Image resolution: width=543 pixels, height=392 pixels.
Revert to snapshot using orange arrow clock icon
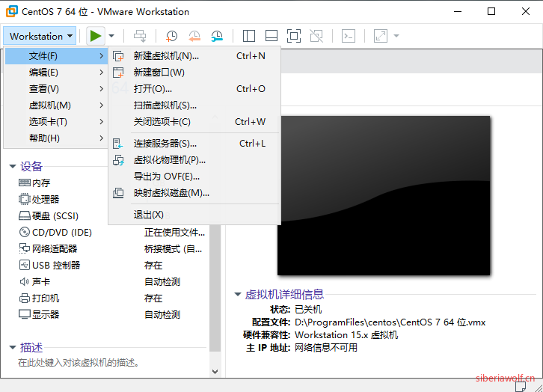click(x=194, y=36)
